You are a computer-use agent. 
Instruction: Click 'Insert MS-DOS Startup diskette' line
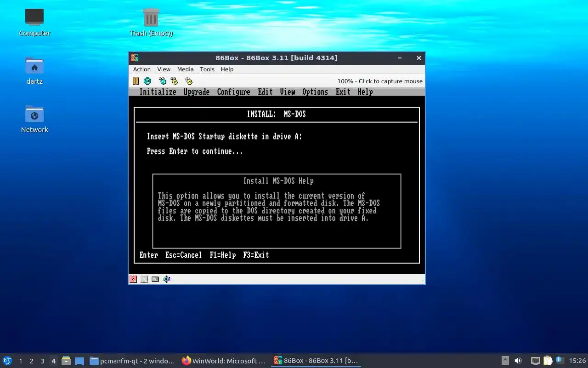[224, 137]
